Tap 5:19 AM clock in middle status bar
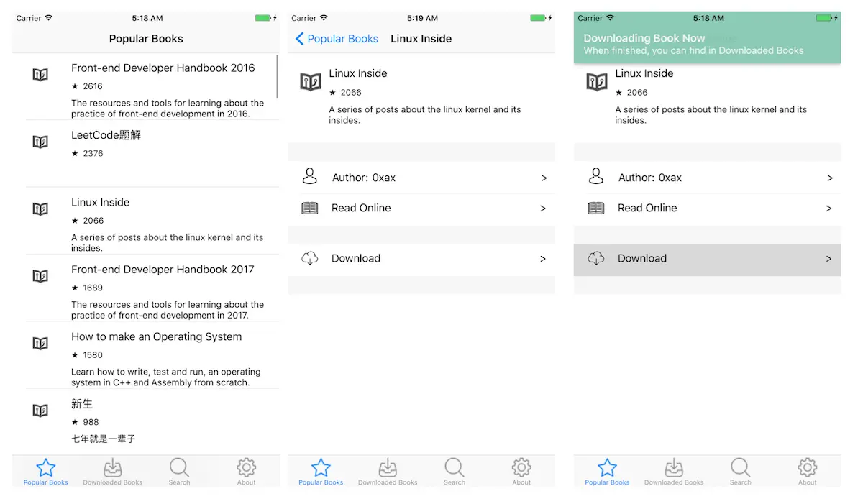The height and width of the screenshot is (504, 863). (422, 18)
